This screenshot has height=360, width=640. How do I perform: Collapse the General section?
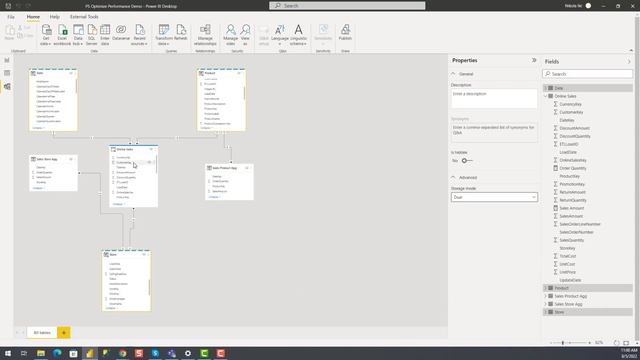pyautogui.click(x=453, y=74)
